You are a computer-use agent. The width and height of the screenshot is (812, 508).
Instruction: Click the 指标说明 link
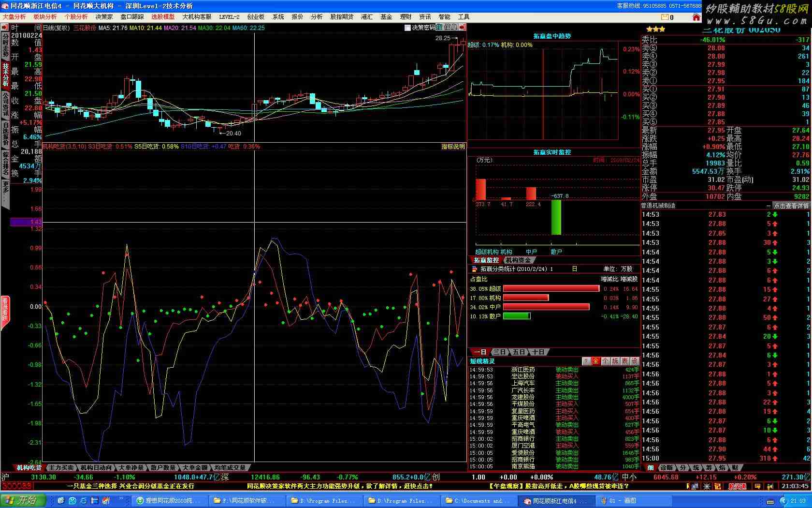453,146
